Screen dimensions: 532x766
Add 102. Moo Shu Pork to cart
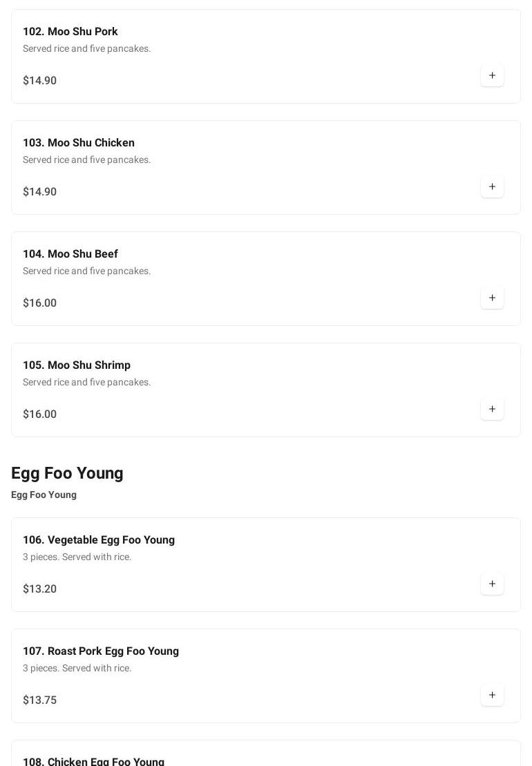(x=492, y=75)
